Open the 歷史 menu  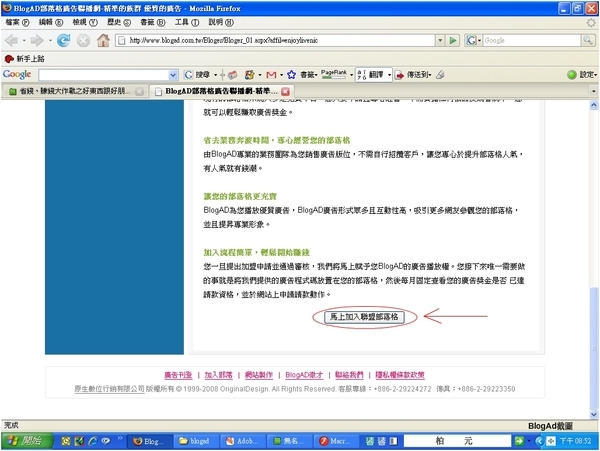[x=119, y=22]
